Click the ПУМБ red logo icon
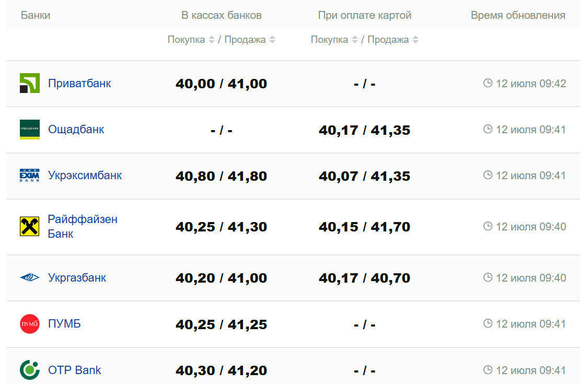The image size is (588, 384). pyautogui.click(x=30, y=324)
